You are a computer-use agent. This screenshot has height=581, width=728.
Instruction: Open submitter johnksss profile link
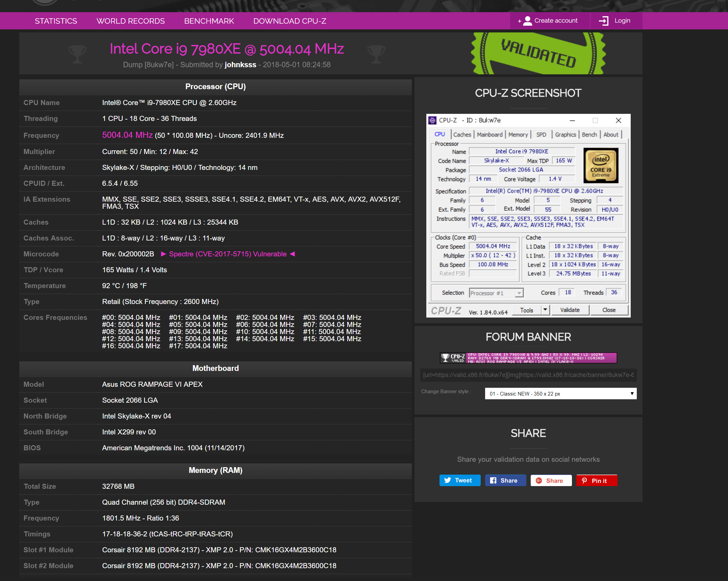coord(240,65)
